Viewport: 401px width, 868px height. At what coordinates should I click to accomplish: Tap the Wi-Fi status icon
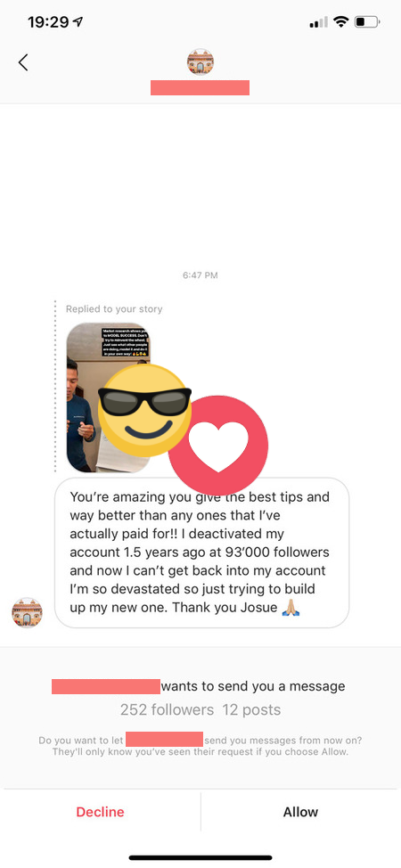(x=341, y=22)
